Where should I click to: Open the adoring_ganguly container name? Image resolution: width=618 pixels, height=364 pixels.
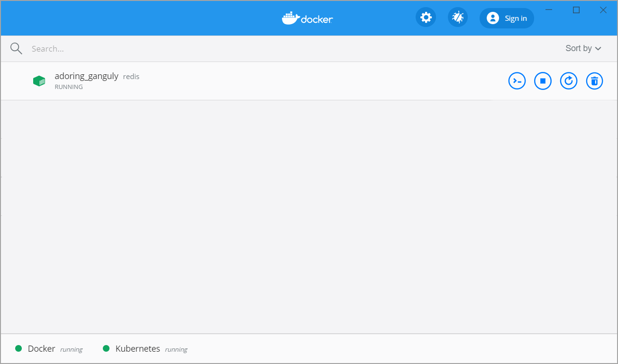tap(86, 76)
